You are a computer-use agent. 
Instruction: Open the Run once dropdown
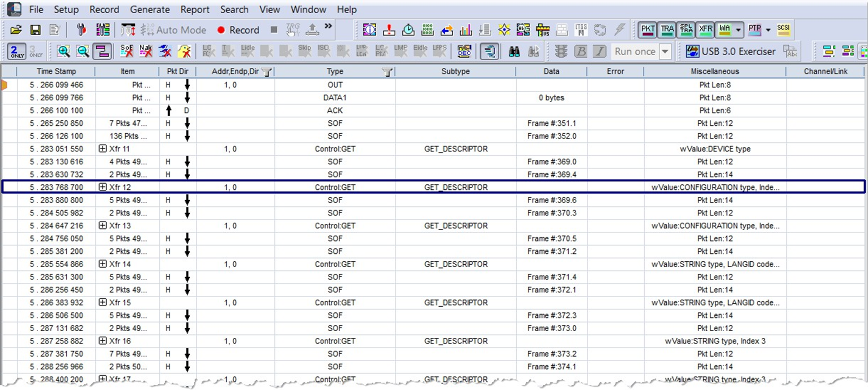coord(665,51)
